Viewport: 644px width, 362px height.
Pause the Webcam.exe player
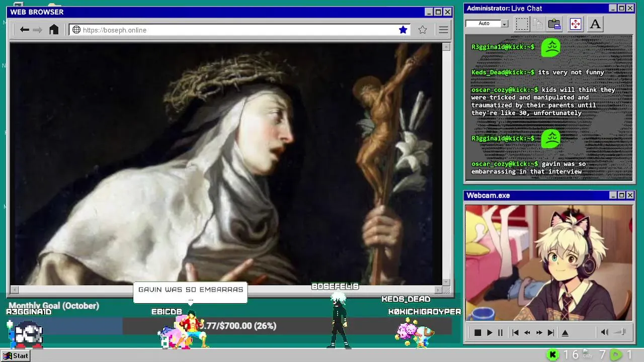click(x=500, y=332)
